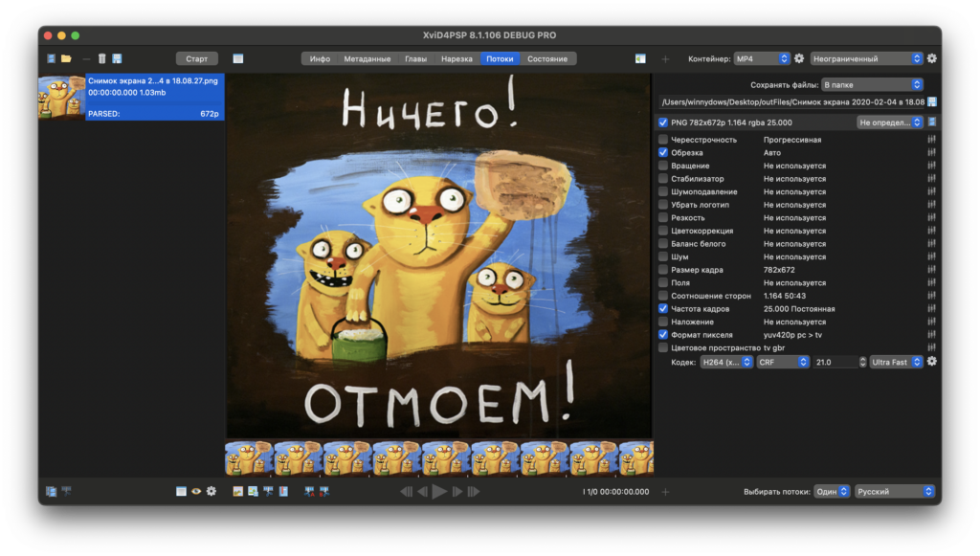Open the Русский language dropdown
Viewport: 980px width, 556px height.
895,492
